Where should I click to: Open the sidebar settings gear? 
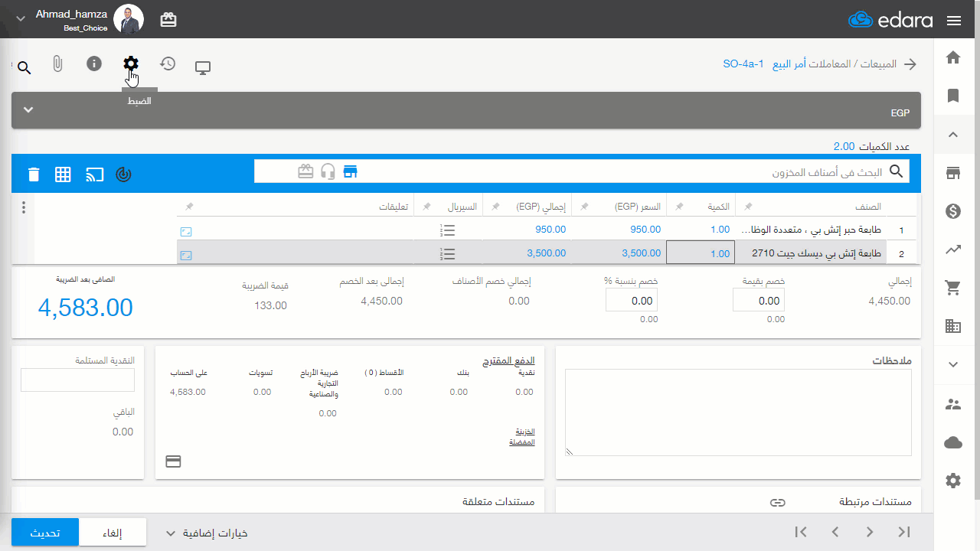pos(953,481)
